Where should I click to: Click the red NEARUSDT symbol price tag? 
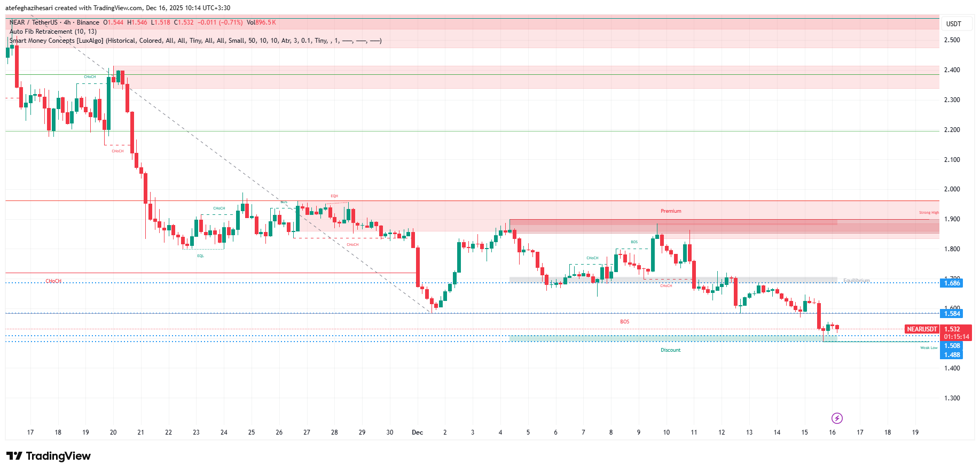[x=922, y=329]
